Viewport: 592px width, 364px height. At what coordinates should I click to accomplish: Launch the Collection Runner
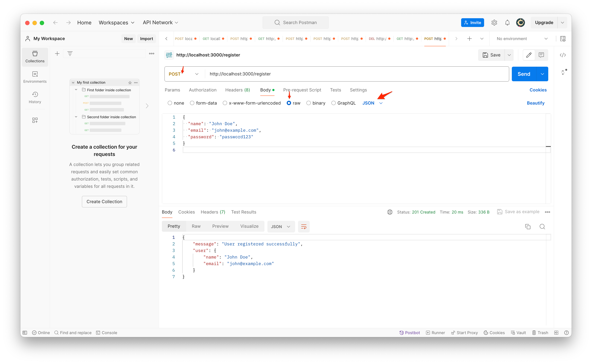(x=435, y=332)
